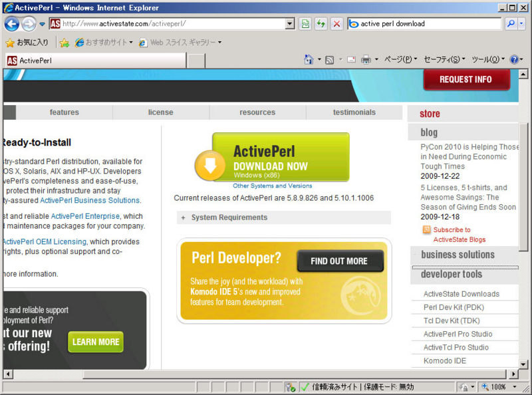Open the Favorites (お気に入り) star button
Image resolution: width=532 pixels, height=395 pixels.
click(27, 43)
